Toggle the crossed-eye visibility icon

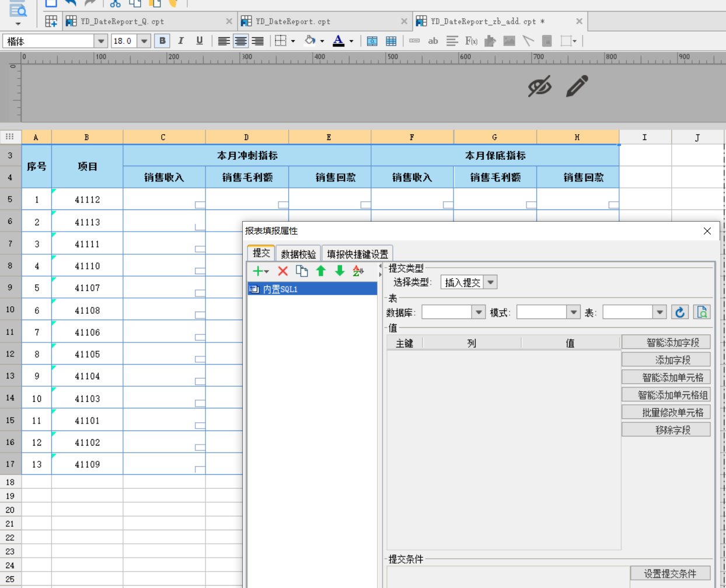(x=540, y=86)
